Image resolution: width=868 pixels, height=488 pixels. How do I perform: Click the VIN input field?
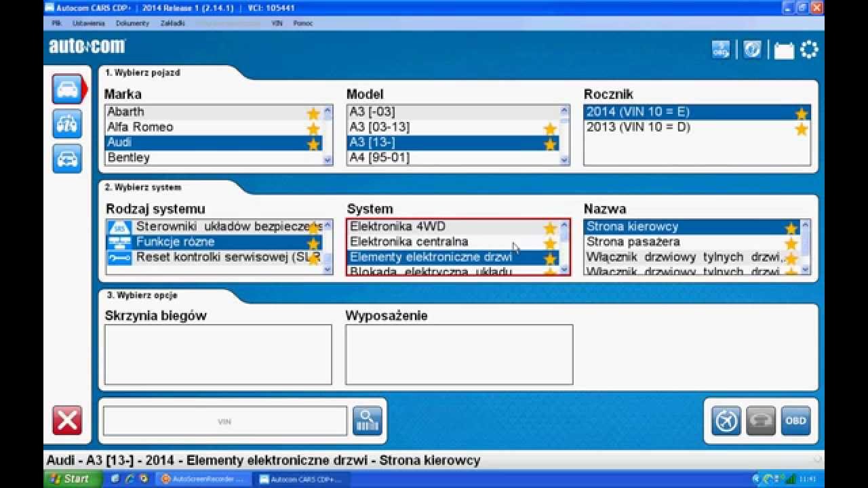click(x=224, y=421)
